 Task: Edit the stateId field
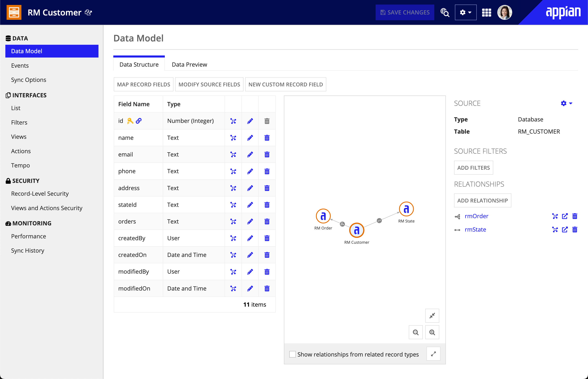tap(250, 205)
